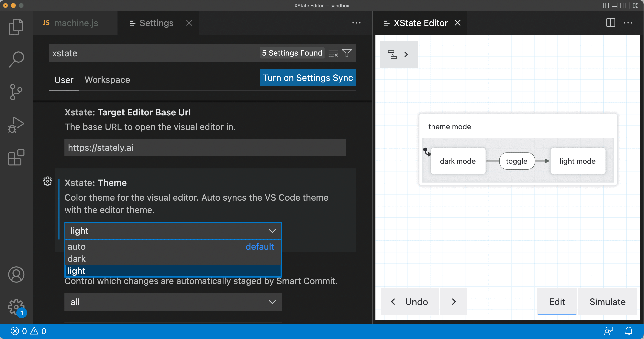Turn on Settings Sync
644x339 pixels.
tap(308, 78)
